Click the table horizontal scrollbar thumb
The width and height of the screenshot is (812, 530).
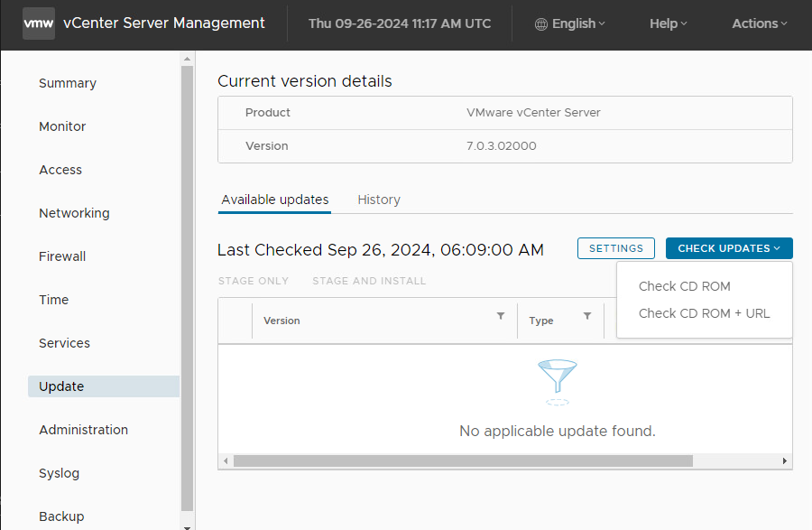click(x=463, y=461)
